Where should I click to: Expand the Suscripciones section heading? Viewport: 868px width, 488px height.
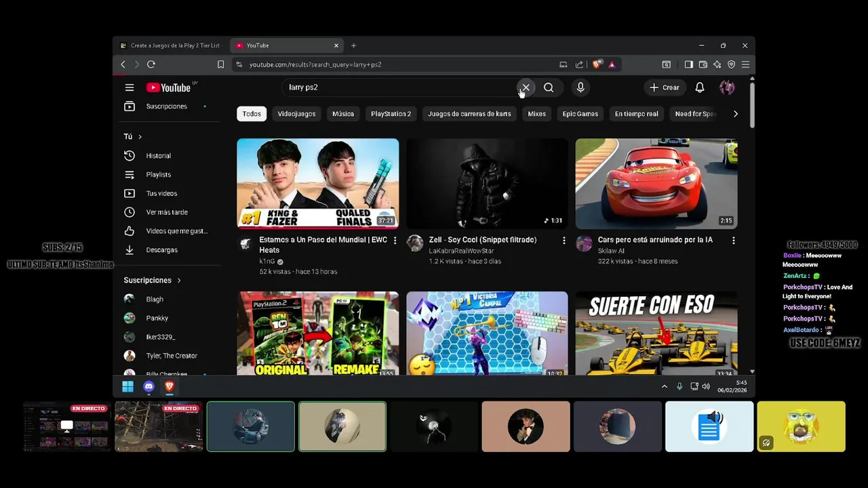point(153,280)
